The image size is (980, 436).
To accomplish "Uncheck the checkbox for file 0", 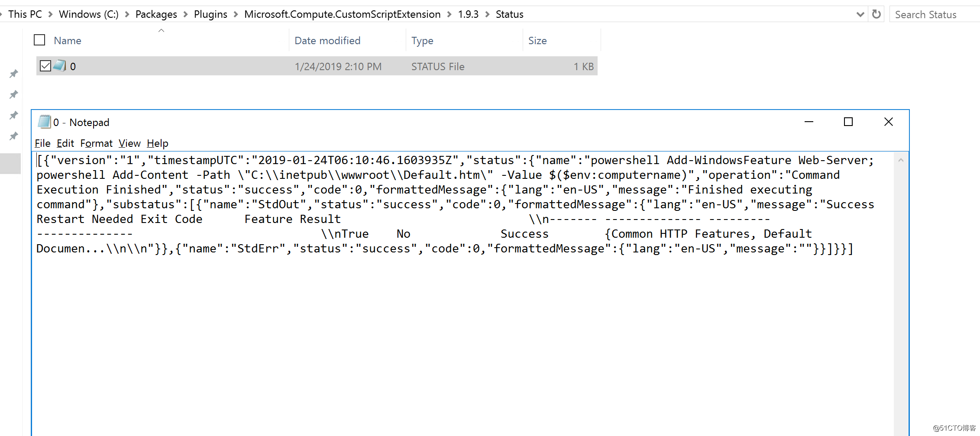I will tap(45, 66).
